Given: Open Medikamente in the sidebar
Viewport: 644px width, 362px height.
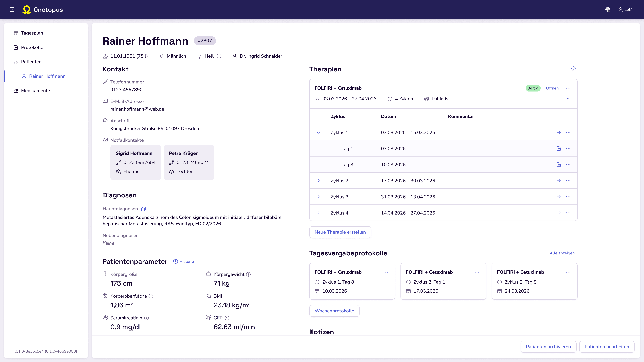Looking at the screenshot, I should 36,91.
